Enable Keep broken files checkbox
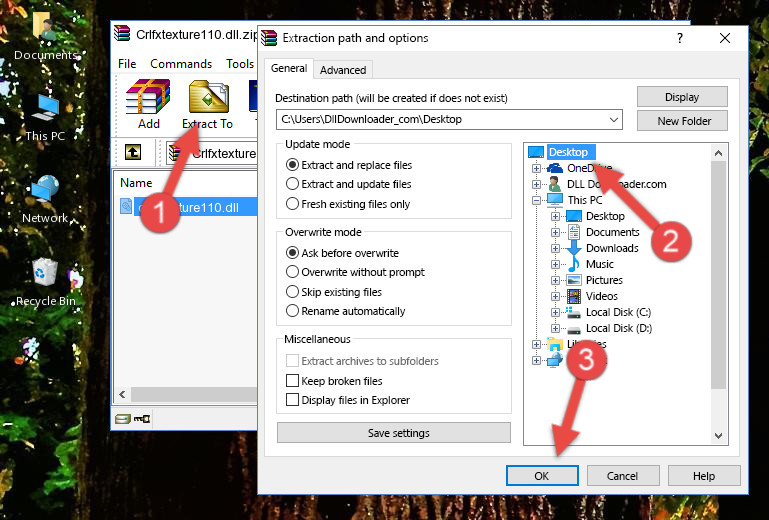This screenshot has width=769, height=520. (292, 381)
